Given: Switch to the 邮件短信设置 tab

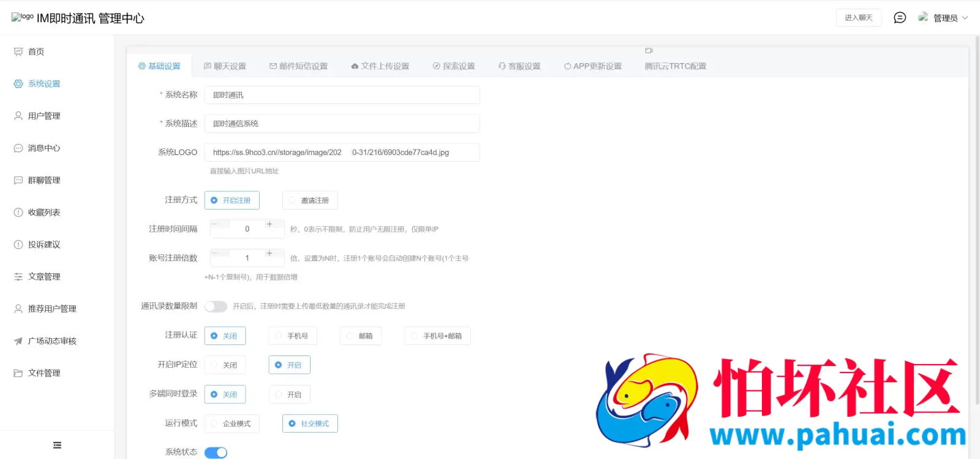Looking at the screenshot, I should (298, 66).
